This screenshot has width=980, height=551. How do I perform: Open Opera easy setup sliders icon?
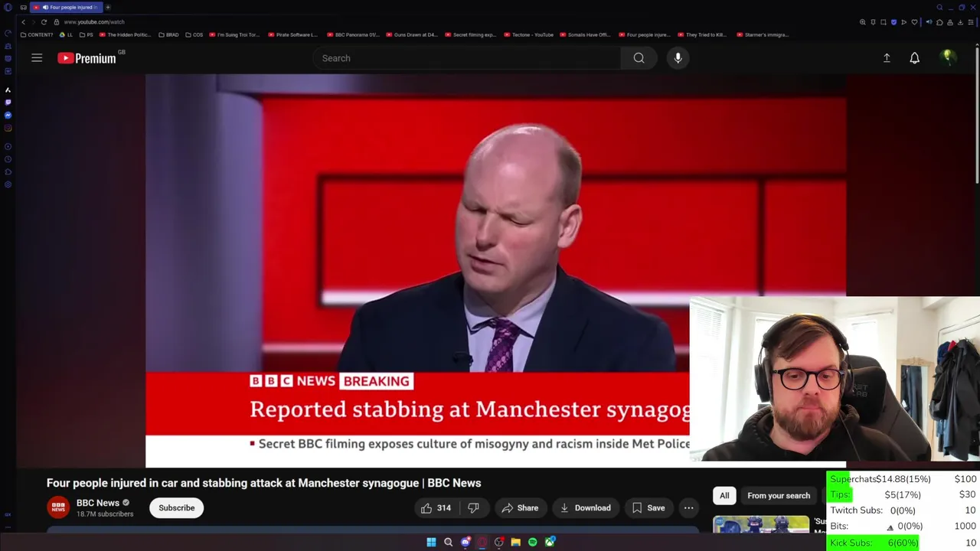click(x=971, y=22)
